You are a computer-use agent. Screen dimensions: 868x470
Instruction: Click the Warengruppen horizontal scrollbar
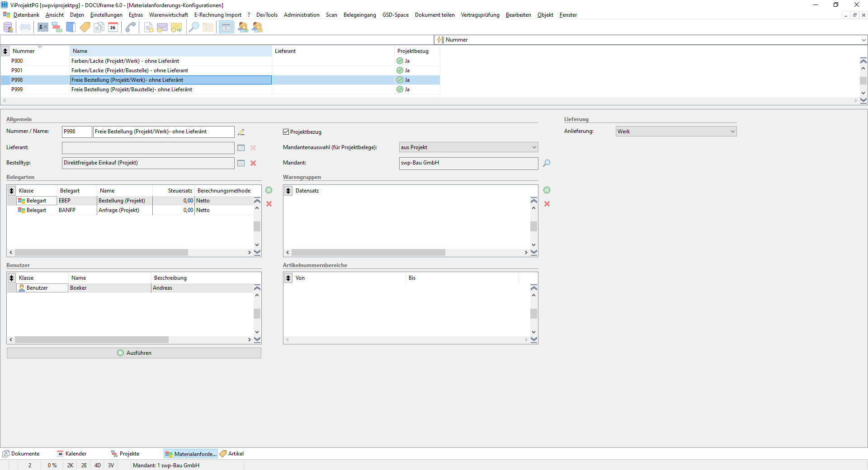pos(368,253)
